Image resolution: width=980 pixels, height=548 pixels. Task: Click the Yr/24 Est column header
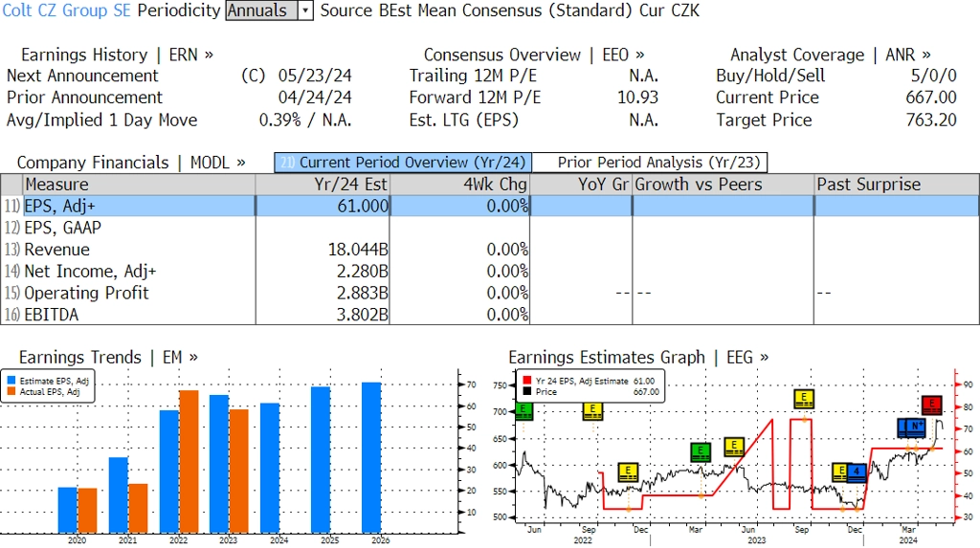(x=323, y=185)
